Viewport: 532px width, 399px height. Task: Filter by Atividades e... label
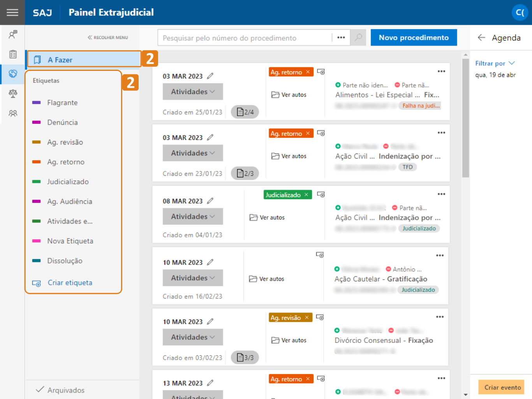coord(70,221)
